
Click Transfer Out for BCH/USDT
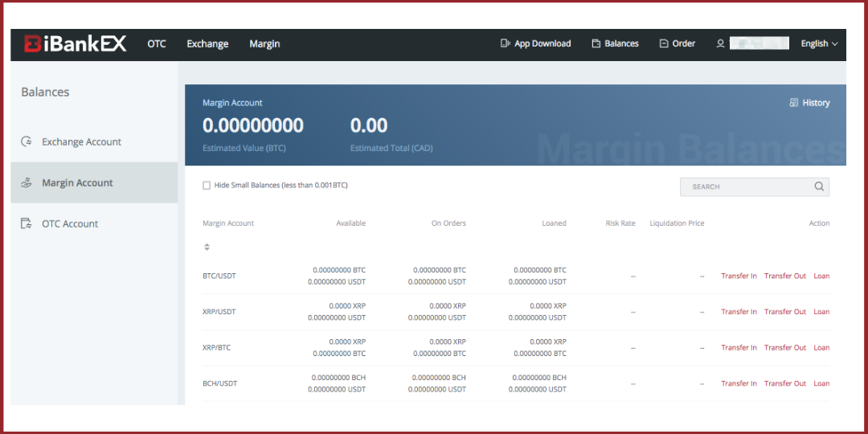point(785,383)
